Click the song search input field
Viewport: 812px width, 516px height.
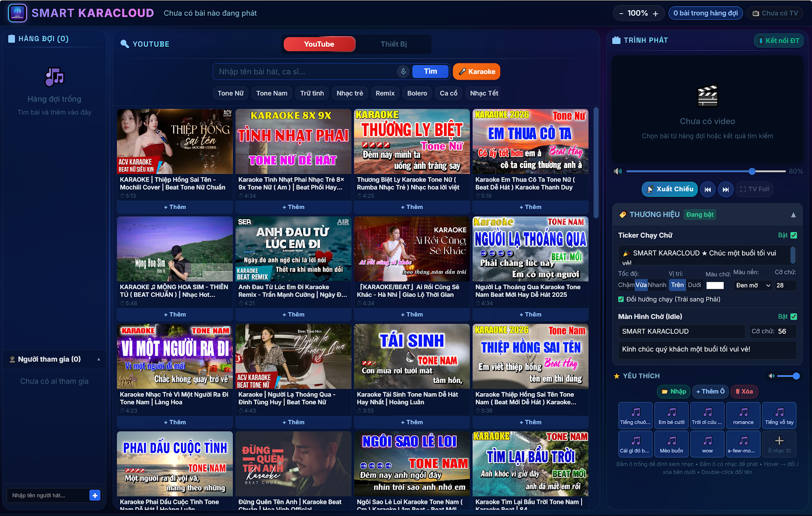point(305,72)
